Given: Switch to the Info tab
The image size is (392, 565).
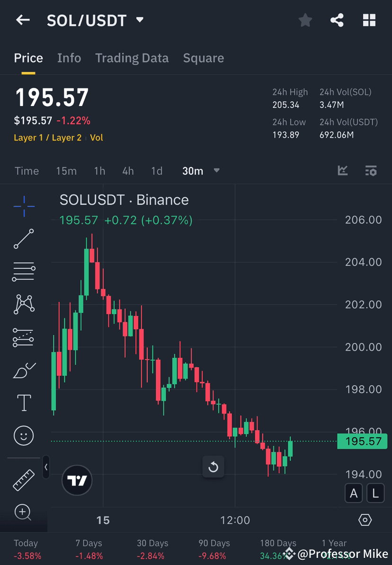Looking at the screenshot, I should point(69,58).
